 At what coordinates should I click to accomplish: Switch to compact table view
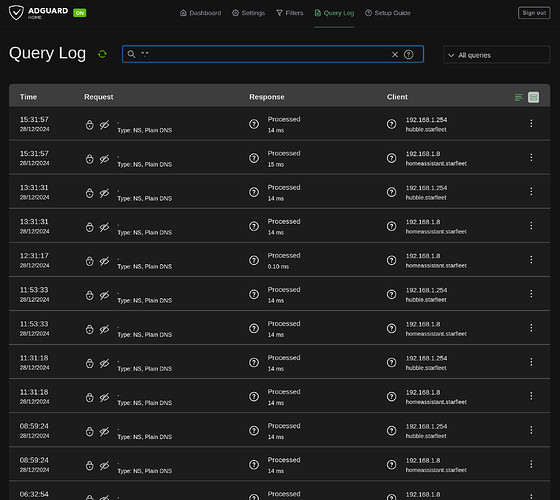pos(519,97)
